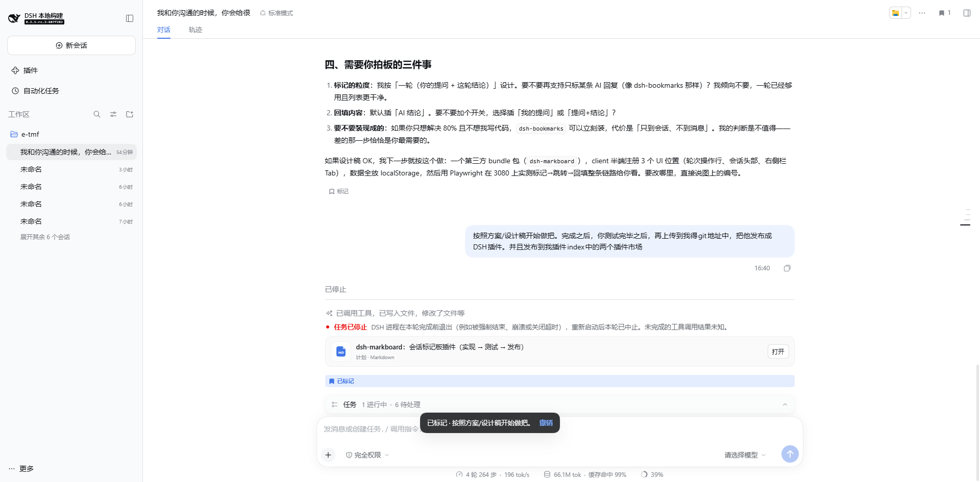Switch to the 轨迹 tab
Viewport: 980px width, 482px height.
point(195,30)
